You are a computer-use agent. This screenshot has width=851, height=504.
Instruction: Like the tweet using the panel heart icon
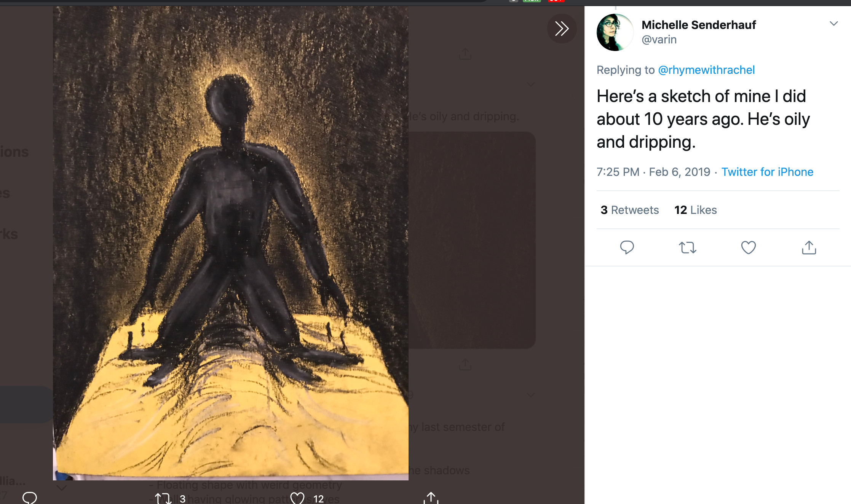pyautogui.click(x=748, y=247)
